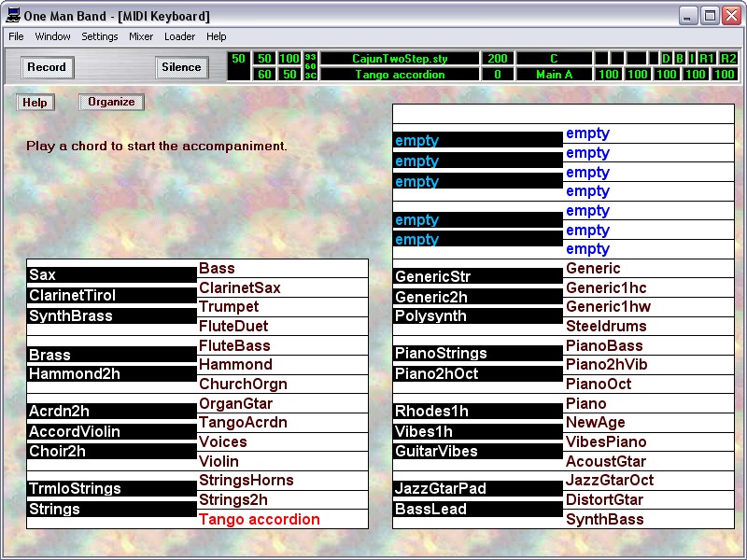Select the Polysynth black key
The image size is (747, 560).
[478, 315]
